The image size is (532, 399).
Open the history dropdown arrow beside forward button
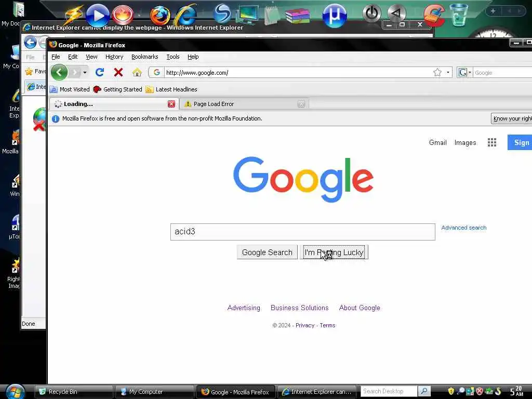tap(85, 72)
